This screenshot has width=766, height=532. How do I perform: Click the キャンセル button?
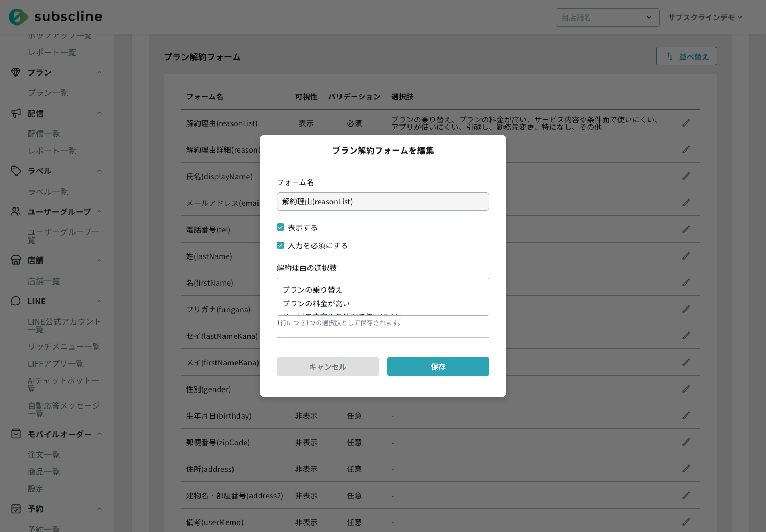click(328, 367)
